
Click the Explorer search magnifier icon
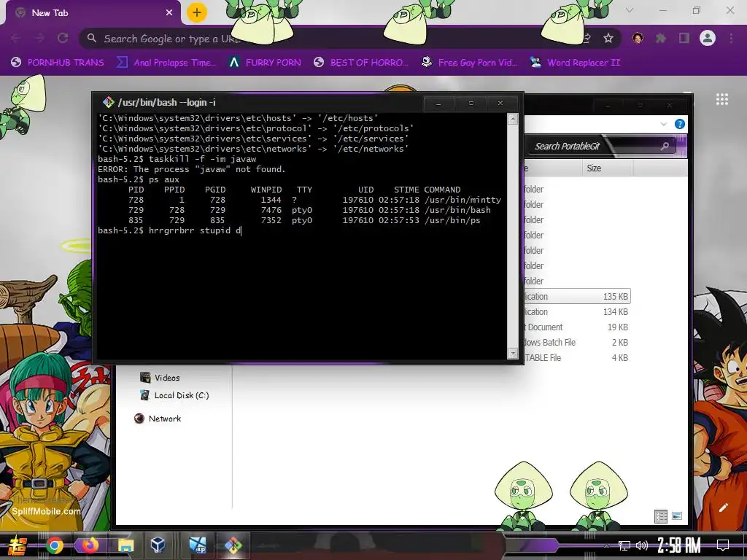point(665,146)
